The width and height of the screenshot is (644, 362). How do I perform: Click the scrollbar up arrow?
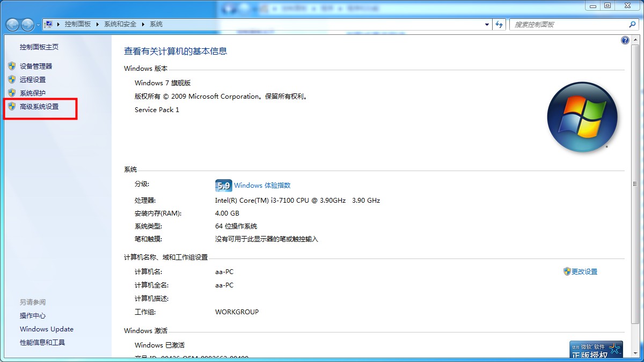tap(635, 39)
